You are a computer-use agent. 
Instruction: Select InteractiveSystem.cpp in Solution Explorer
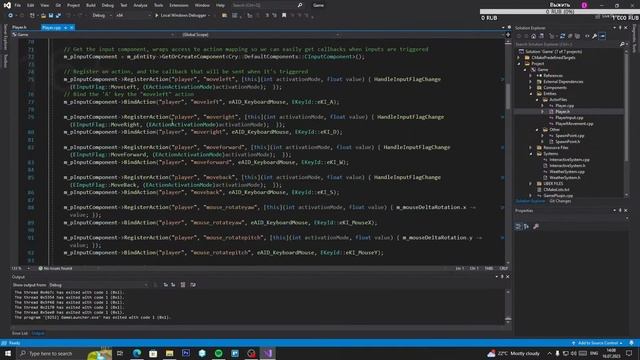click(x=569, y=160)
